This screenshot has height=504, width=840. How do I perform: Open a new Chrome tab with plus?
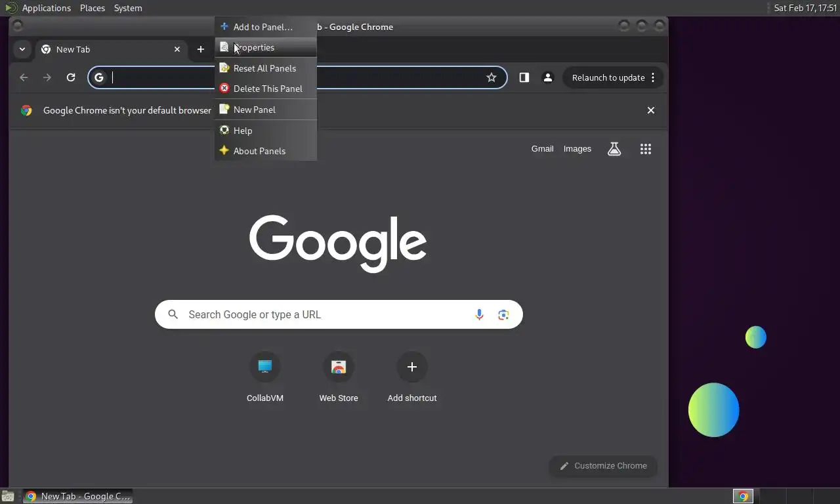(x=201, y=49)
